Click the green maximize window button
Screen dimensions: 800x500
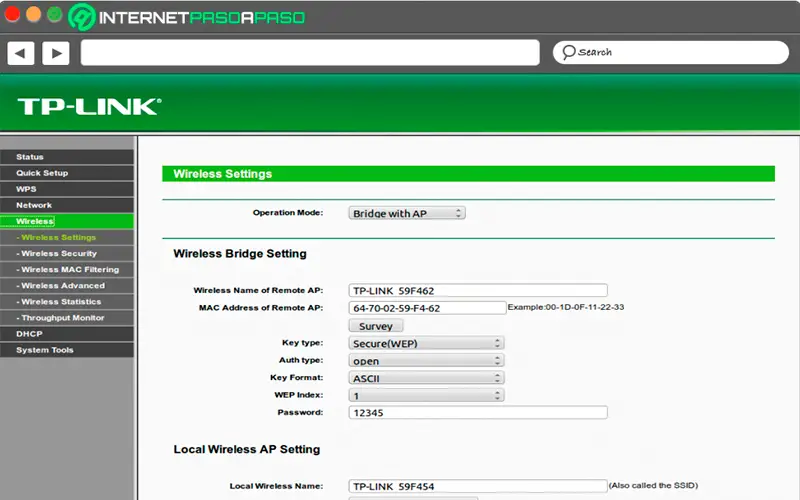point(55,14)
